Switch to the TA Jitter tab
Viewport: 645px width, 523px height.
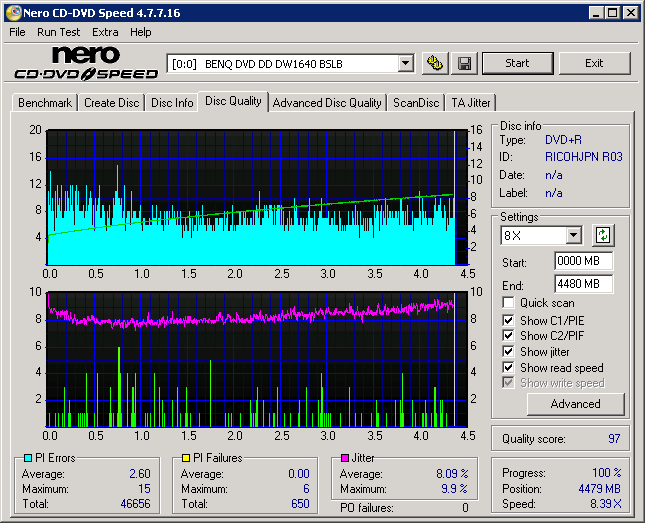click(470, 103)
